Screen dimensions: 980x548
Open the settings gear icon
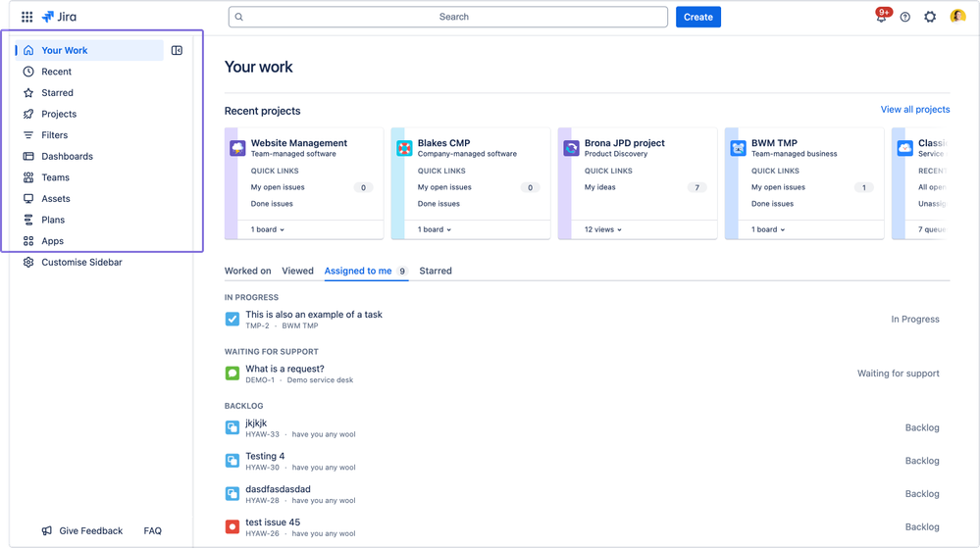pos(930,17)
